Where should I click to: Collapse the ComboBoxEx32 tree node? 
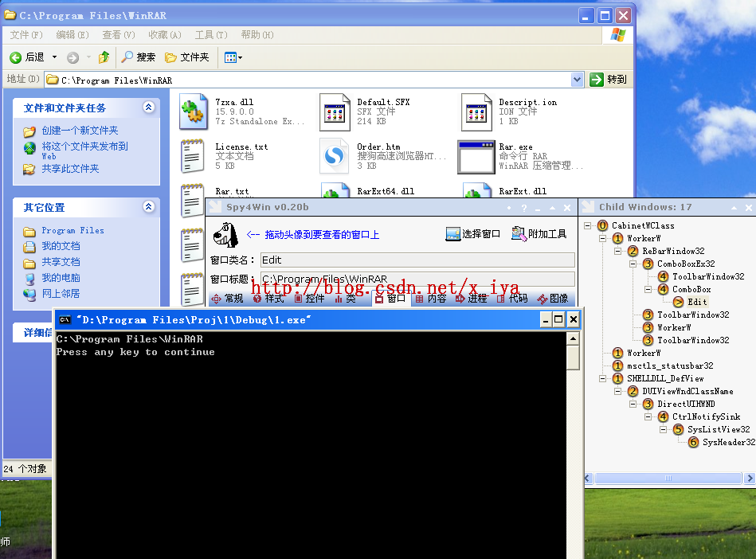pyautogui.click(x=633, y=264)
